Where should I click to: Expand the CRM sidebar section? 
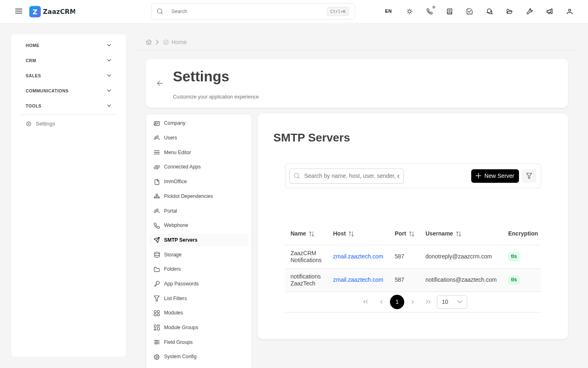69,61
